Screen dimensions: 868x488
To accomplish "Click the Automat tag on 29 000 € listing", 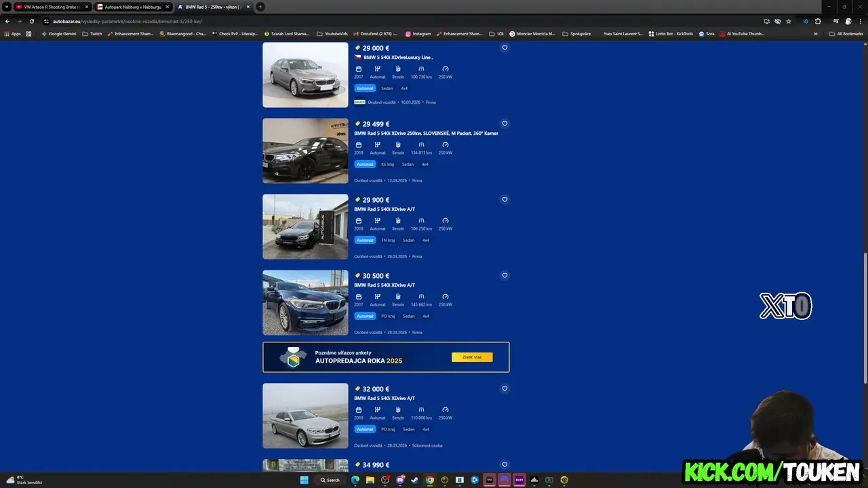I will tap(365, 88).
